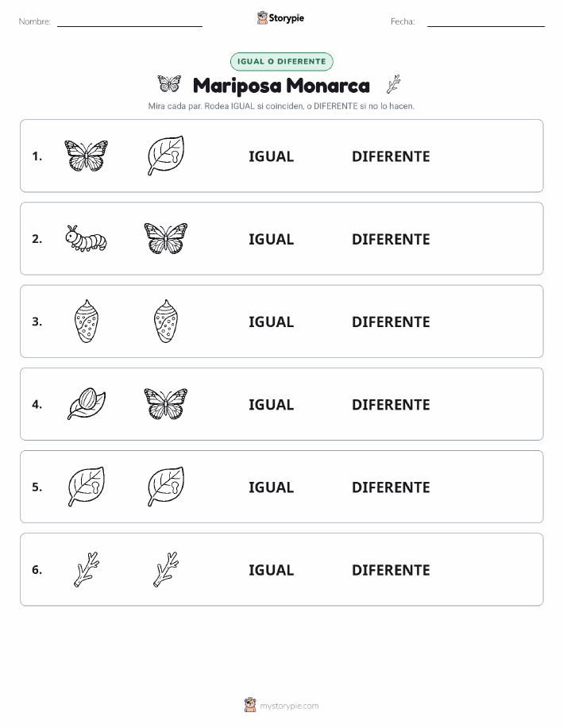Click the butterfly image in row 2
563x728 pixels.
(166, 239)
